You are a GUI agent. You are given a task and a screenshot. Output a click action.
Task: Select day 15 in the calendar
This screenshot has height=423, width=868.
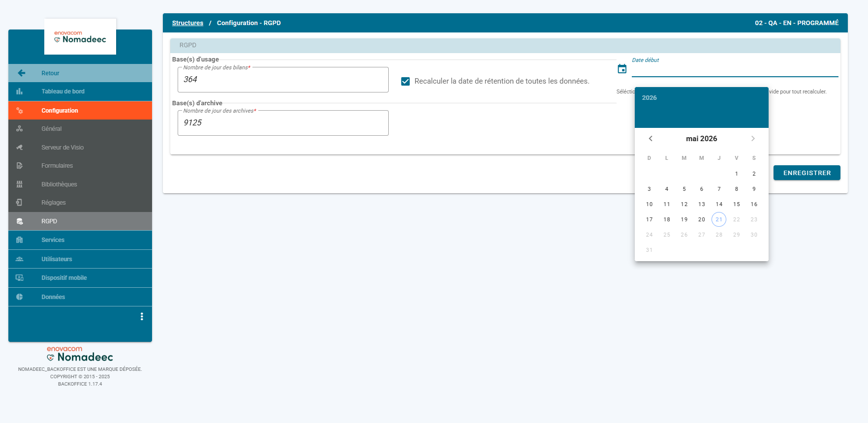(737, 204)
